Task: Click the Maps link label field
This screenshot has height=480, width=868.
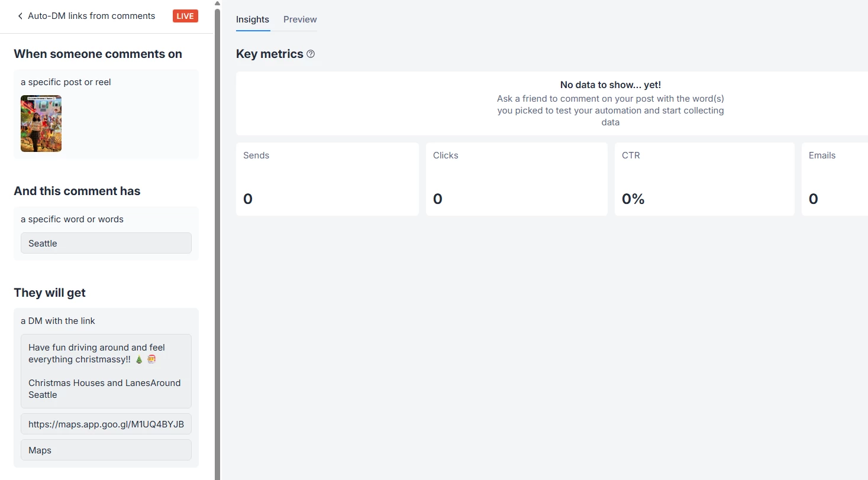Action: tap(106, 450)
